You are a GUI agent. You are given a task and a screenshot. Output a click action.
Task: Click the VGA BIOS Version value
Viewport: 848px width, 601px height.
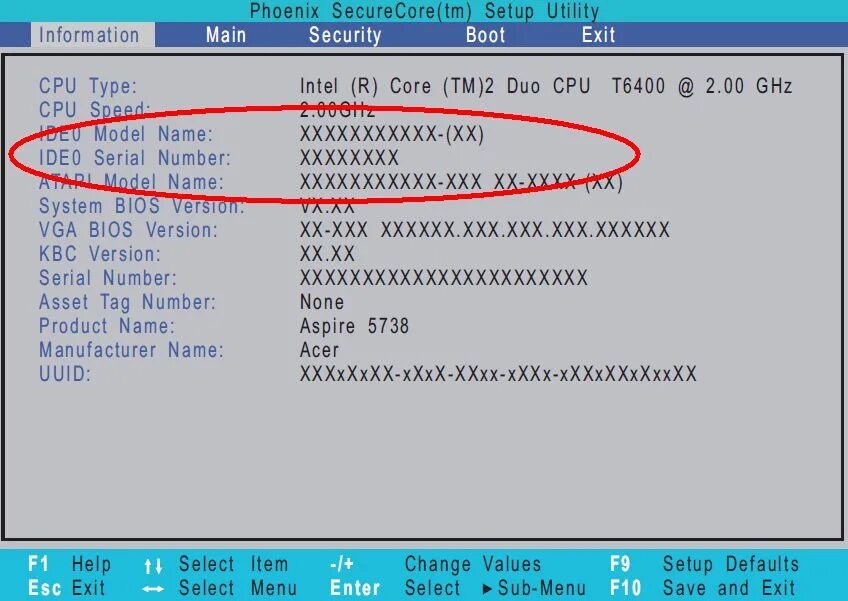485,230
